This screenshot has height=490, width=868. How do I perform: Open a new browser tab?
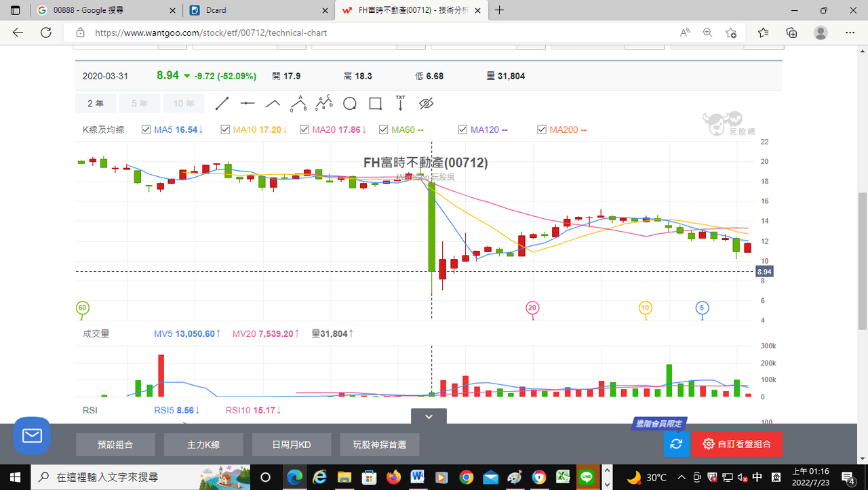pyautogui.click(x=500, y=10)
